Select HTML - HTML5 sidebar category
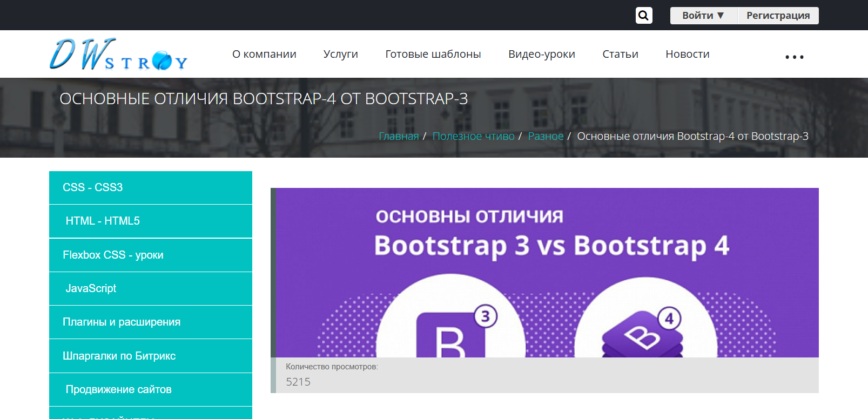This screenshot has width=868, height=419. tap(151, 221)
